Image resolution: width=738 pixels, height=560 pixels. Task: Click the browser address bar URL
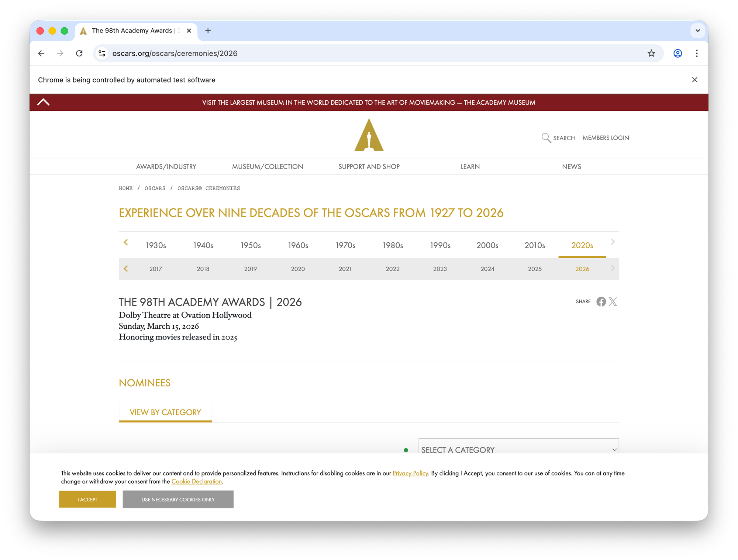(175, 53)
